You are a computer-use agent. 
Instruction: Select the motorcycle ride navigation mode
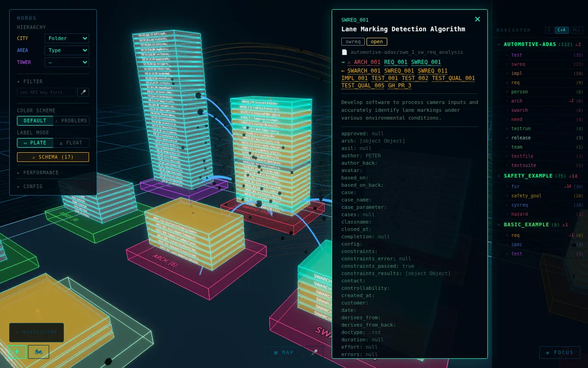pos(39,352)
